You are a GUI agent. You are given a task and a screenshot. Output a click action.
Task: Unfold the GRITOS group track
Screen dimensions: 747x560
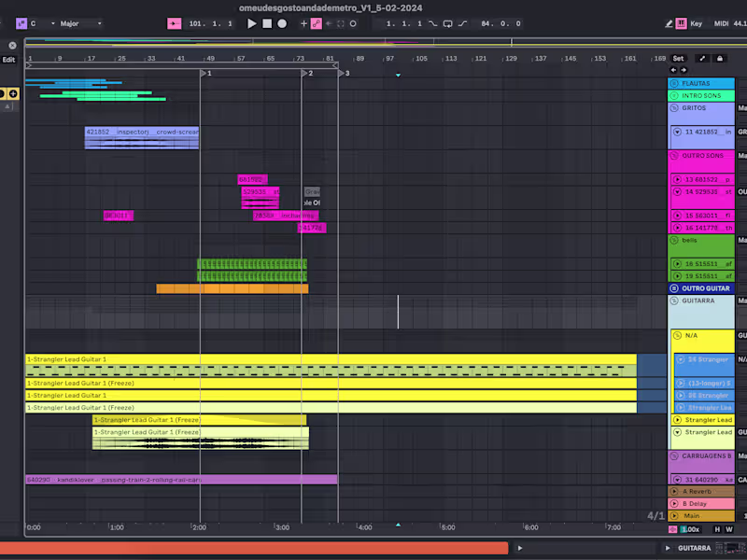pyautogui.click(x=675, y=108)
